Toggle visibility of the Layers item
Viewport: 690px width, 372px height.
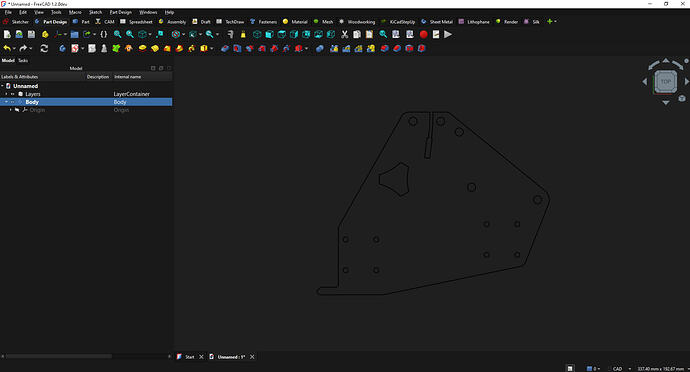13,94
